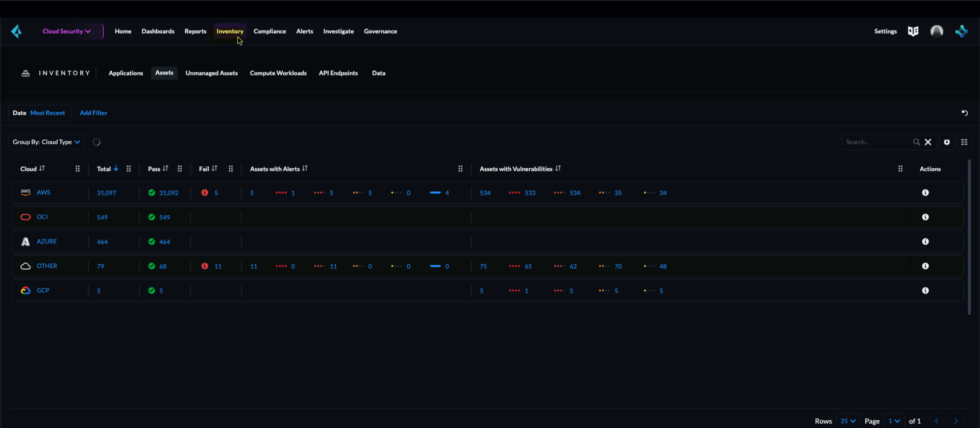The height and width of the screenshot is (428, 980).
Task: View info for the OTHER row
Action: click(925, 266)
